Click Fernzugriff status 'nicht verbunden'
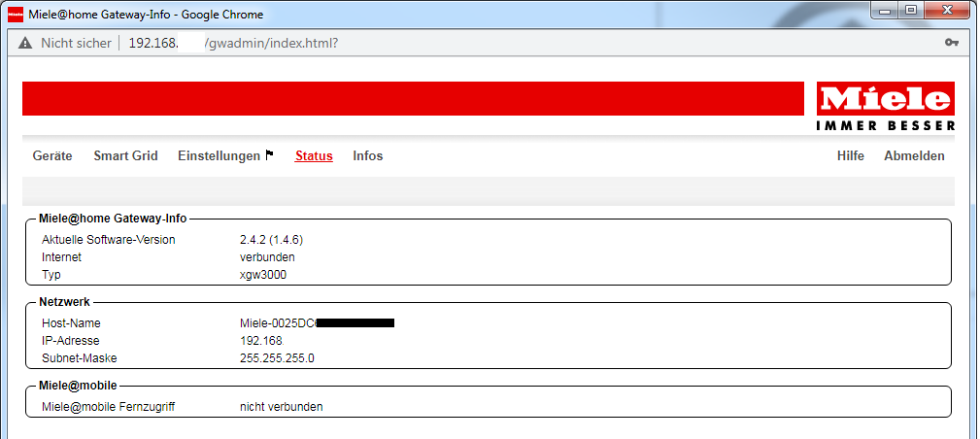980x439 pixels. [x=282, y=407]
